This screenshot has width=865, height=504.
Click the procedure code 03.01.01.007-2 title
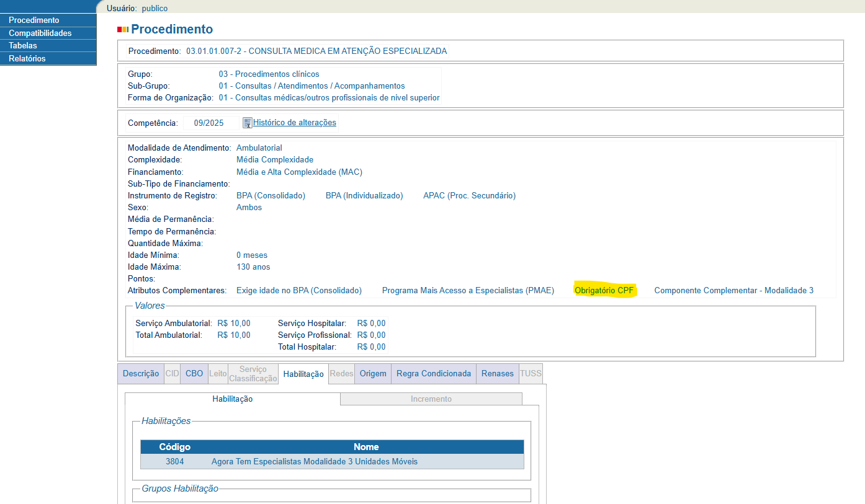point(316,51)
